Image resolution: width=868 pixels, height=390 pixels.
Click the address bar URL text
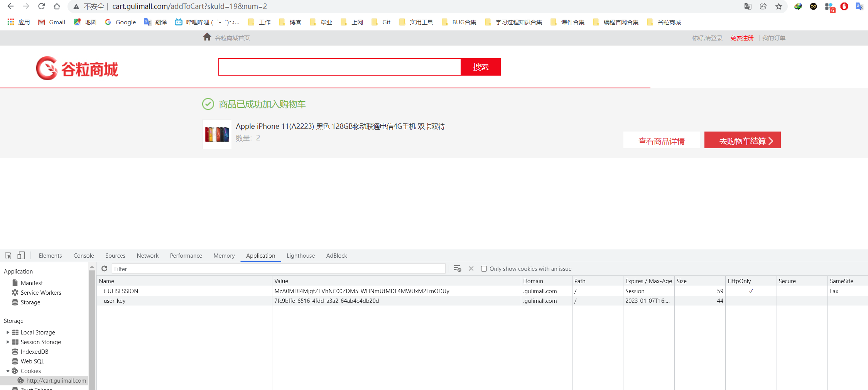[x=189, y=6]
